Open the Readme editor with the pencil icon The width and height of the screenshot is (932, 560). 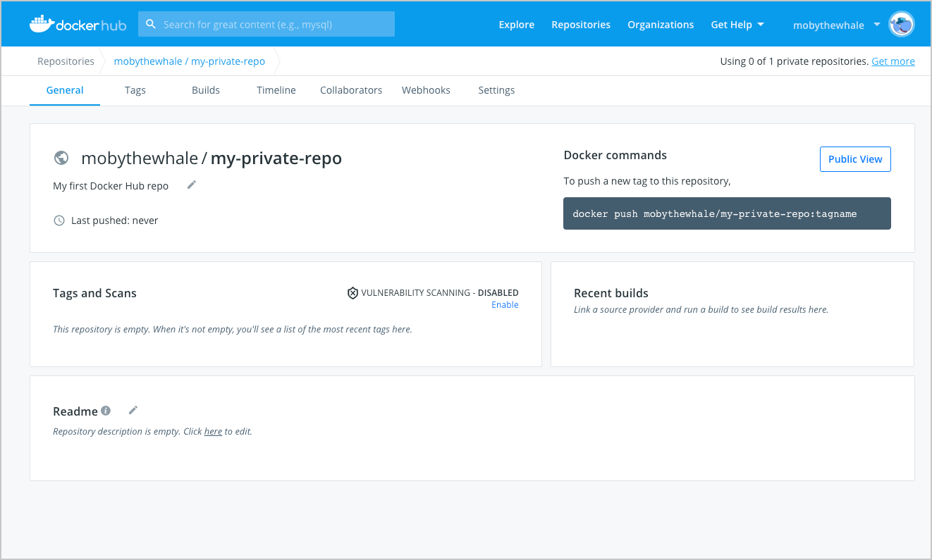[x=133, y=410]
